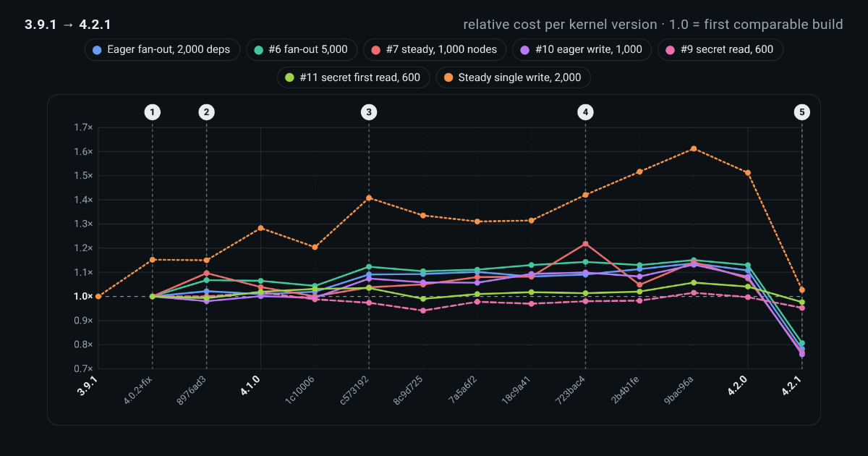Click the x-axis label c573192
This screenshot has height=456, width=868.
click(x=354, y=391)
